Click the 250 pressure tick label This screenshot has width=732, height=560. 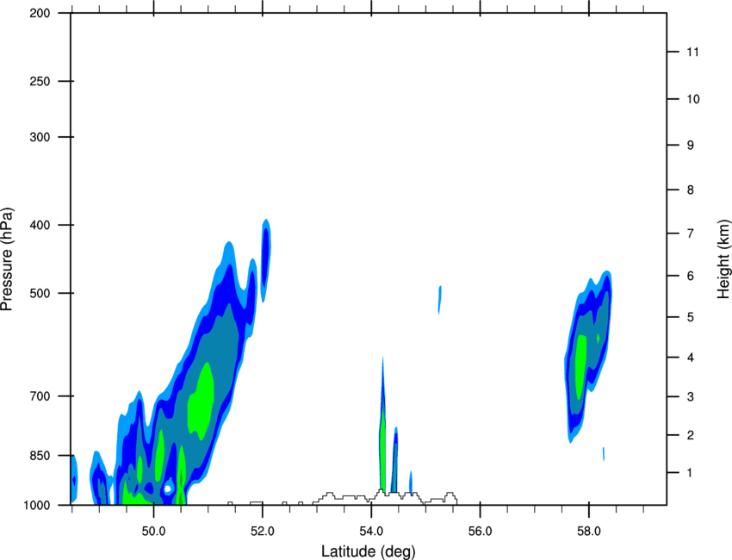[40, 81]
